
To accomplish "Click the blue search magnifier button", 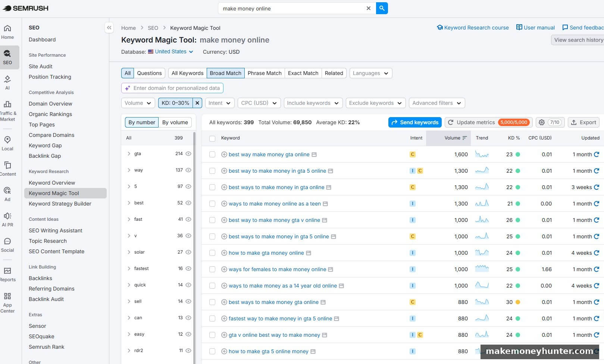I will [382, 8].
